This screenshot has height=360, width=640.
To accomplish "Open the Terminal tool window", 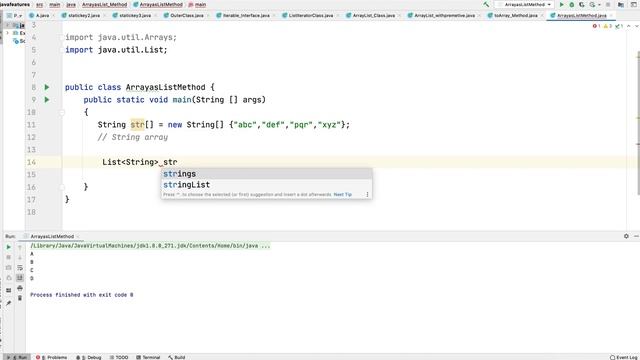I will (148, 357).
